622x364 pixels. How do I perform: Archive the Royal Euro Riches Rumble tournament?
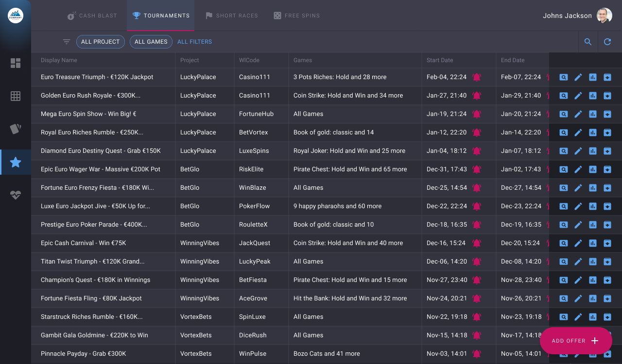[x=607, y=132]
